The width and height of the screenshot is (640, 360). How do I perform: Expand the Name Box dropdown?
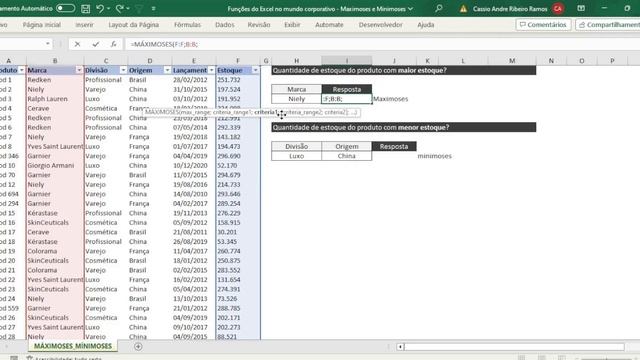(x=48, y=44)
